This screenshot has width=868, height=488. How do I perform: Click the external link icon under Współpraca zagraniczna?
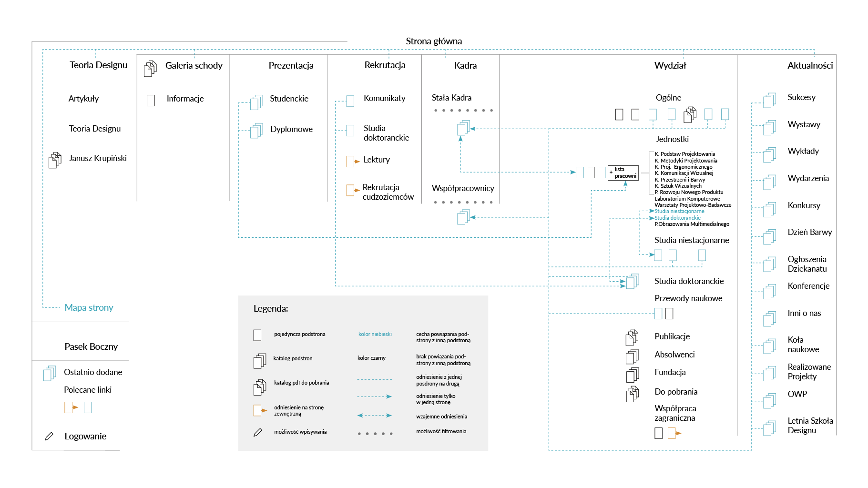click(x=674, y=433)
